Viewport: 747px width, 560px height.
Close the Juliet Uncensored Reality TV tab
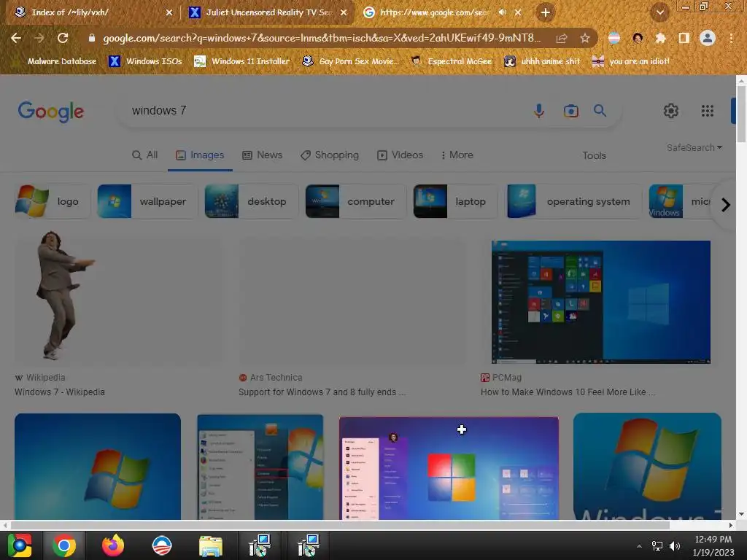click(x=344, y=12)
